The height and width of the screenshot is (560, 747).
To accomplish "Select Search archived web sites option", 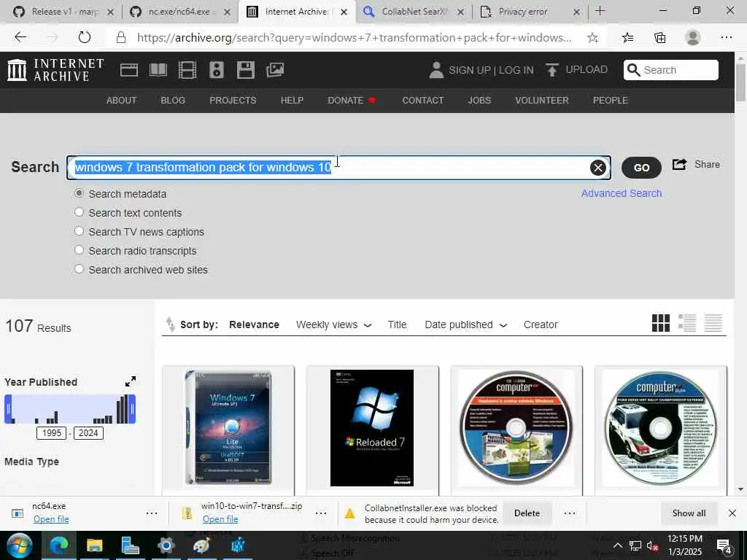I will pos(79,269).
